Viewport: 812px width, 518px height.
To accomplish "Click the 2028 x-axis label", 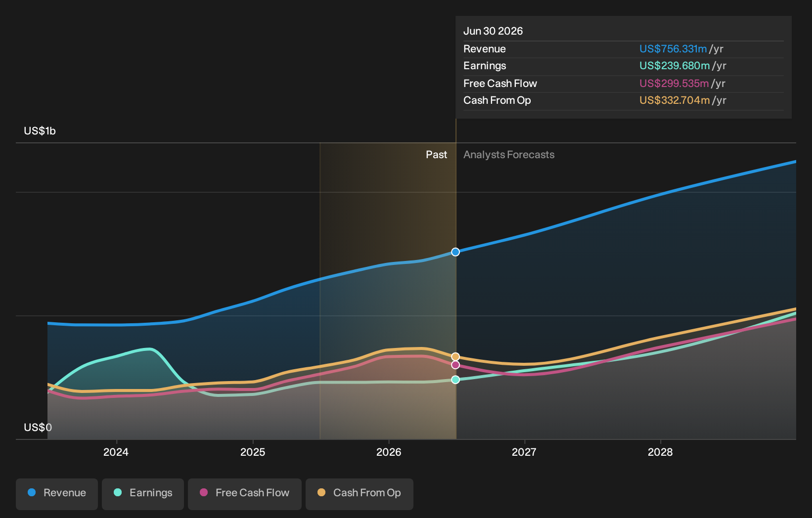I will point(660,452).
